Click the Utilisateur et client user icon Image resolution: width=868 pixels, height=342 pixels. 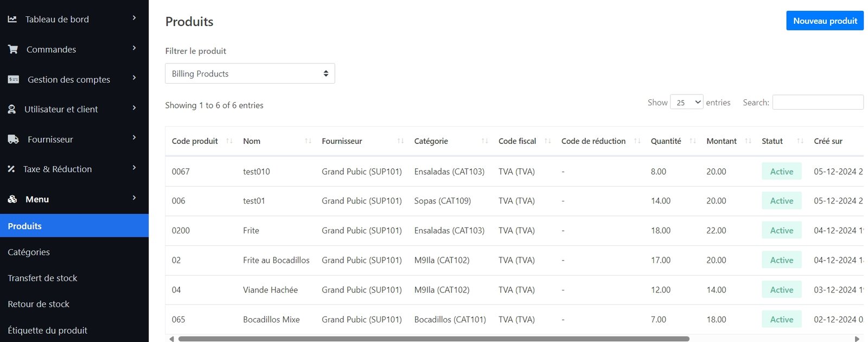point(11,109)
